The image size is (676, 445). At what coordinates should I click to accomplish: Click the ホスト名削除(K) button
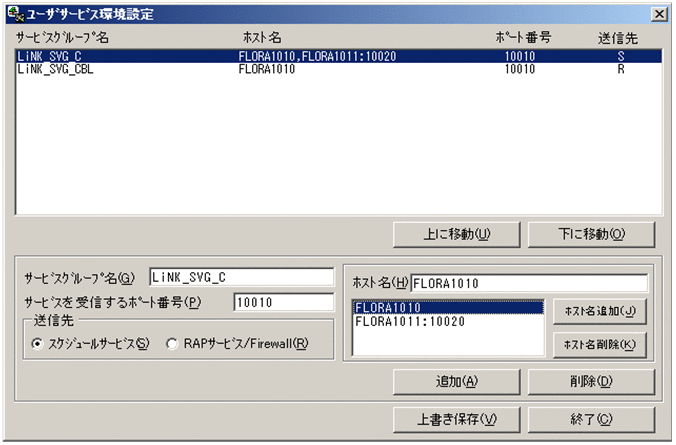(600, 345)
